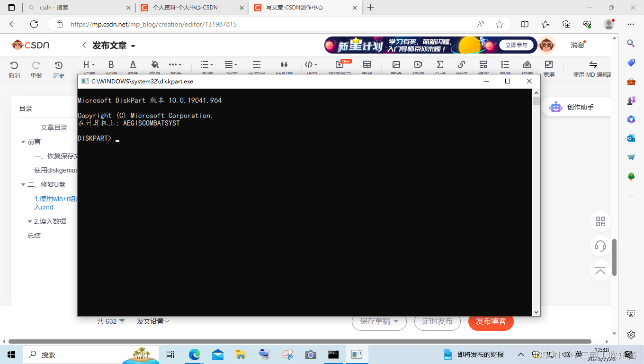Open the code block dropdown

311,64
